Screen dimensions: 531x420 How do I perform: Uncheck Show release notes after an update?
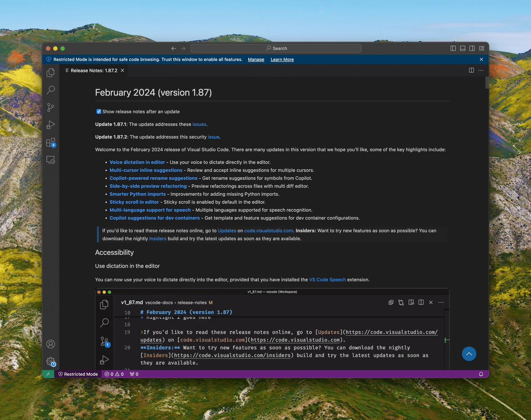tap(99, 112)
